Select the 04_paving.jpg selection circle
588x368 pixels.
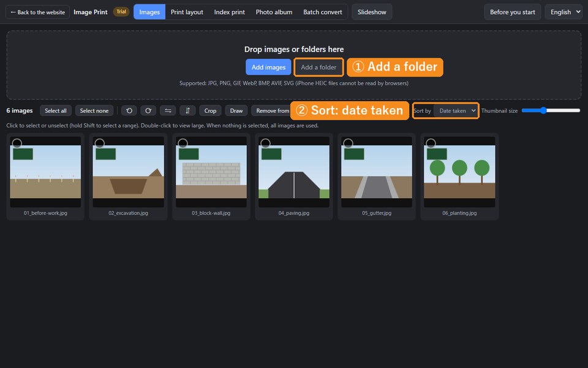coord(265,143)
